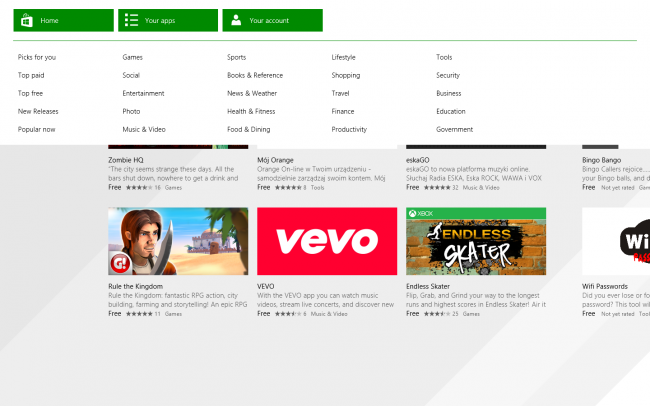Image resolution: width=650 pixels, height=406 pixels.
Task: Open Top free list
Action: (30, 93)
